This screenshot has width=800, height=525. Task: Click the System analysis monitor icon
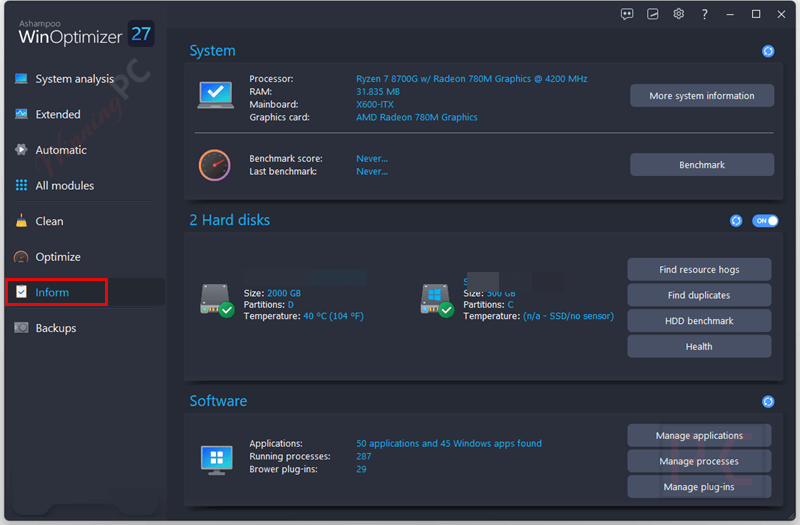tap(21, 79)
